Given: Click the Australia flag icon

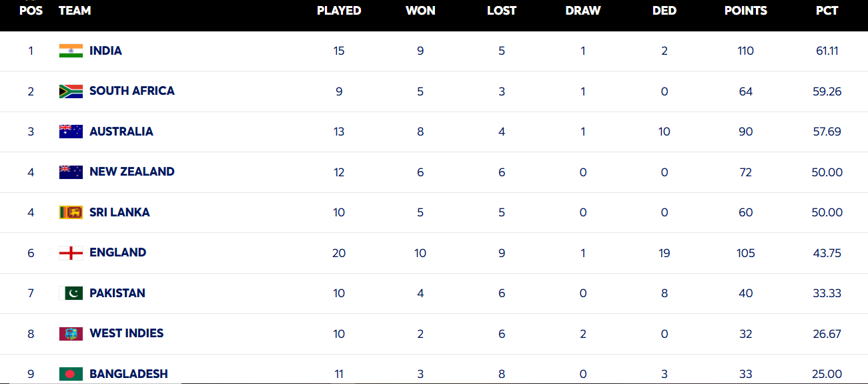Looking at the screenshot, I should tap(71, 132).
